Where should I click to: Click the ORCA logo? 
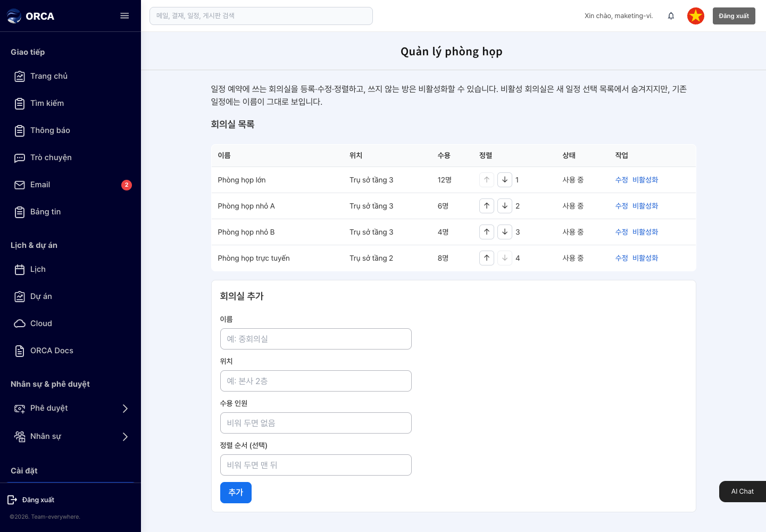point(30,16)
